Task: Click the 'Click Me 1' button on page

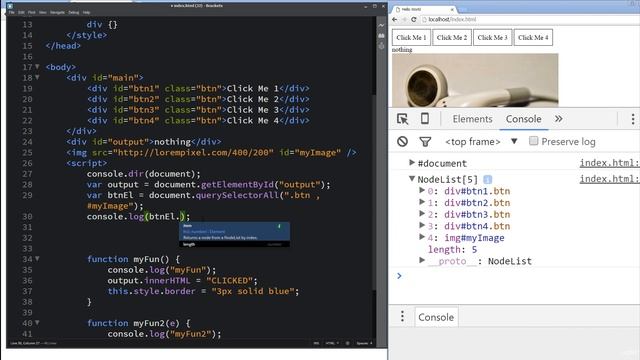Action: pos(411,38)
